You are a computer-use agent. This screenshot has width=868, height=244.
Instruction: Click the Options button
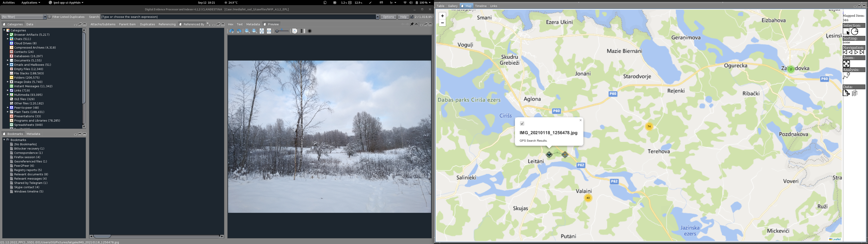tap(388, 17)
